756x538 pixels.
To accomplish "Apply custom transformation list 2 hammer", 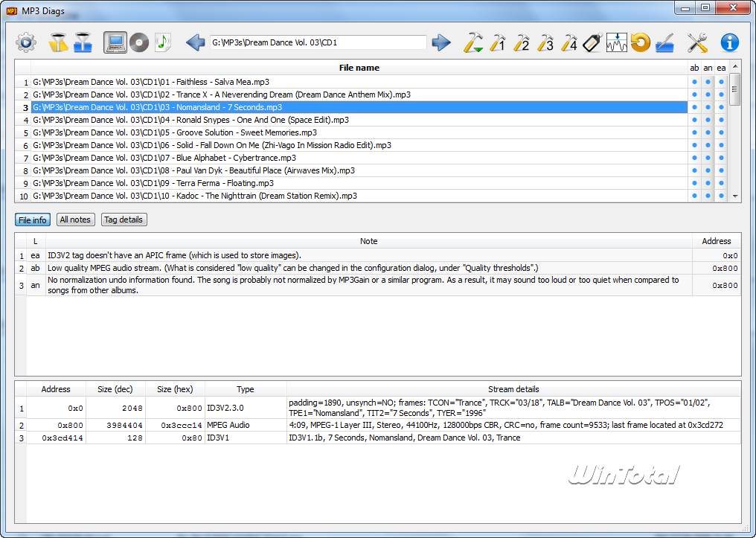I will point(521,43).
